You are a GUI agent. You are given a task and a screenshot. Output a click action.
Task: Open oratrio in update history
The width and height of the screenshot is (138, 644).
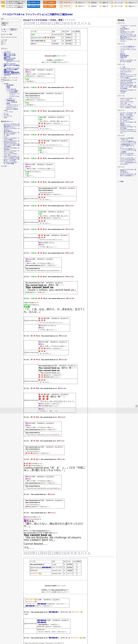122,30
